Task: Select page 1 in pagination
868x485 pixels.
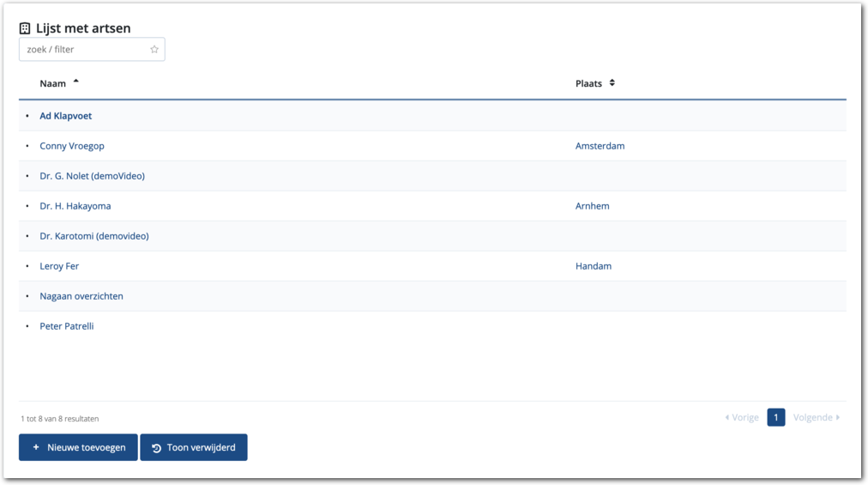Action: coord(775,418)
